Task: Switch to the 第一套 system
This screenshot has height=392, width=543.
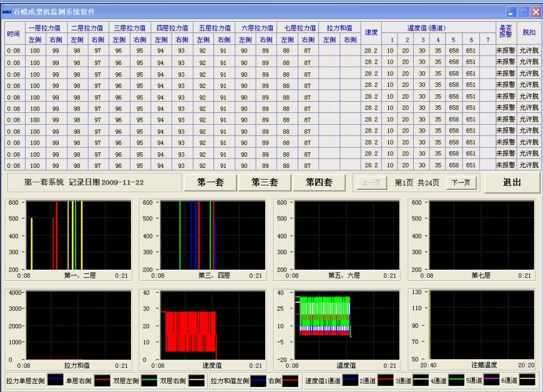Action: click(x=210, y=182)
